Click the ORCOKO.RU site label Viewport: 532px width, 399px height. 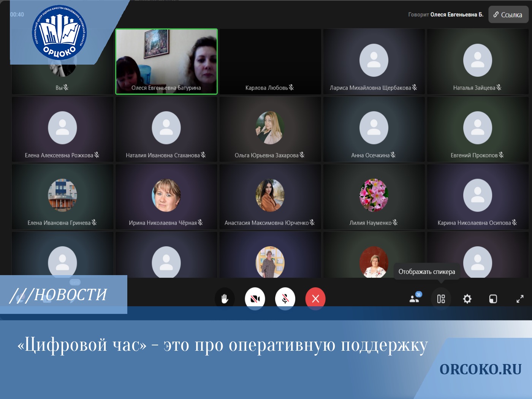(480, 369)
